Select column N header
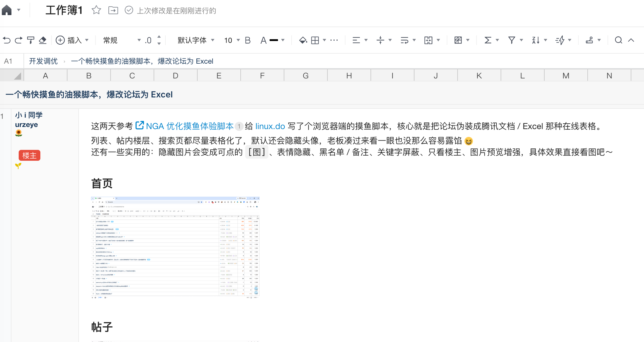The width and height of the screenshot is (644, 342). point(609,75)
